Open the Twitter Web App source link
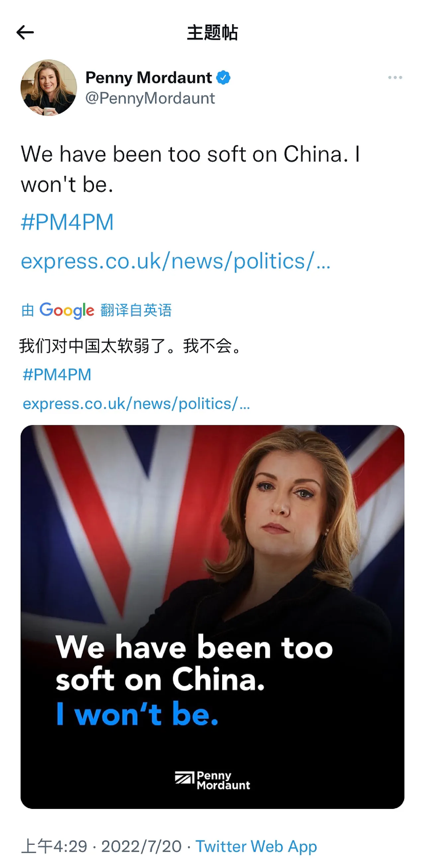This screenshot has height=868, width=425. (x=256, y=846)
